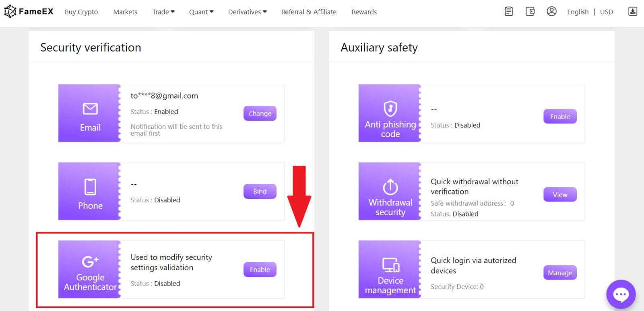The width and height of the screenshot is (644, 311).
Task: Select Referral & Affiliate from the menu
Action: (x=309, y=12)
